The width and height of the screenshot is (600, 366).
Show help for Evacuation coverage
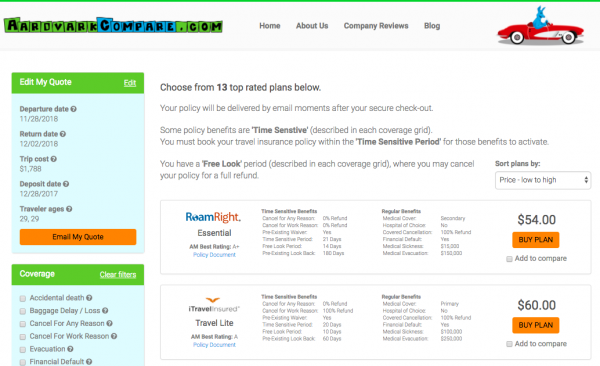click(x=70, y=349)
